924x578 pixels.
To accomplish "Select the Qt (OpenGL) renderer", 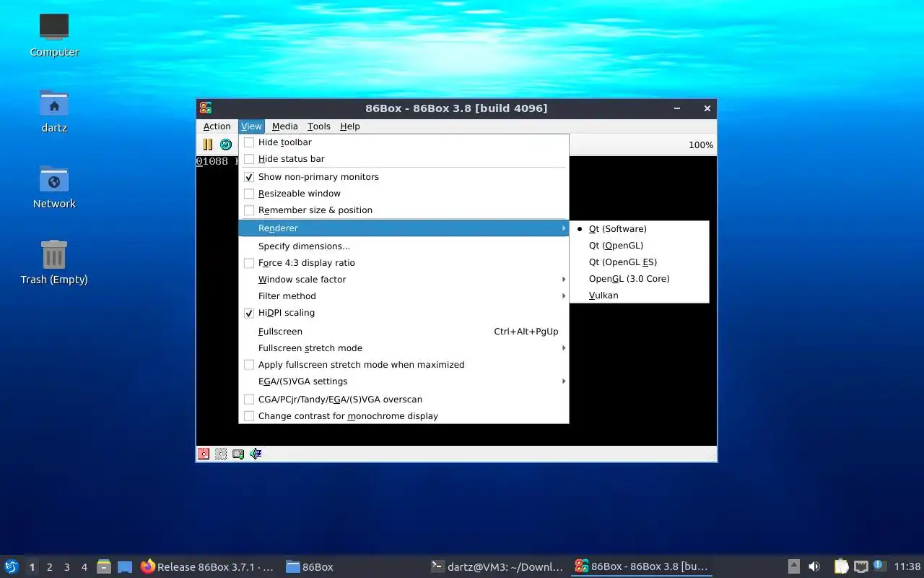I will pos(639,246).
